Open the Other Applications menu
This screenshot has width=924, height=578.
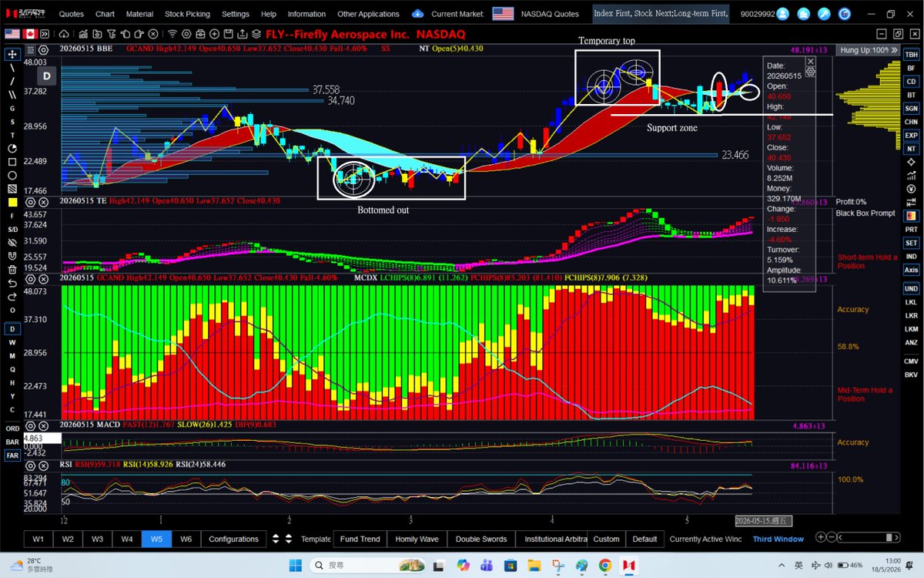click(x=368, y=14)
